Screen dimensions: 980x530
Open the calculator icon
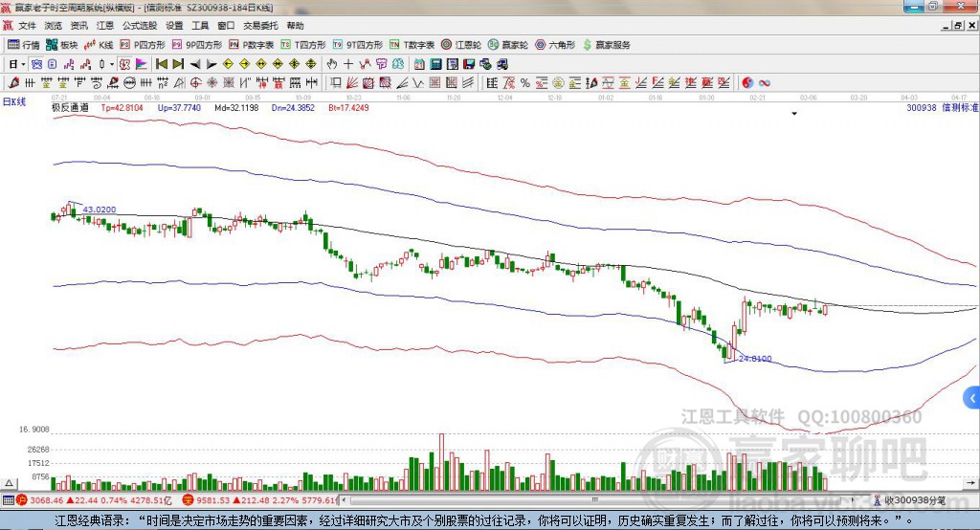(435, 64)
